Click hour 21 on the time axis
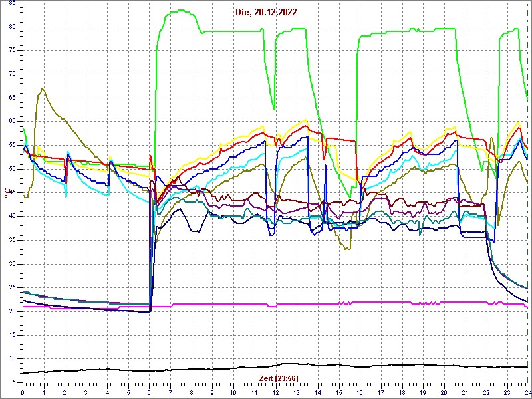 point(465,392)
